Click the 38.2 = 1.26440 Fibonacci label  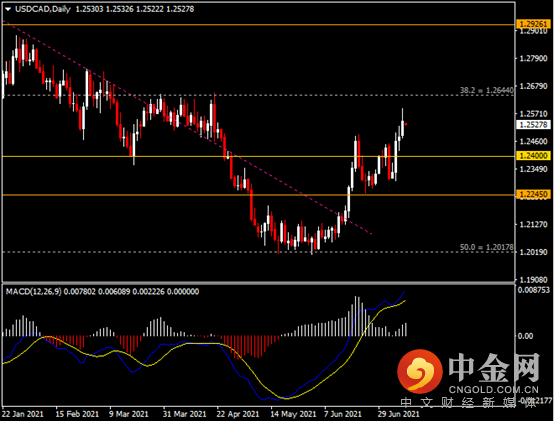pos(487,90)
